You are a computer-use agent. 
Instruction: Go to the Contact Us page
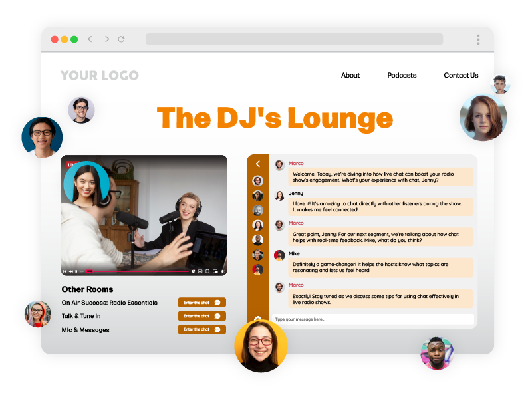click(461, 76)
